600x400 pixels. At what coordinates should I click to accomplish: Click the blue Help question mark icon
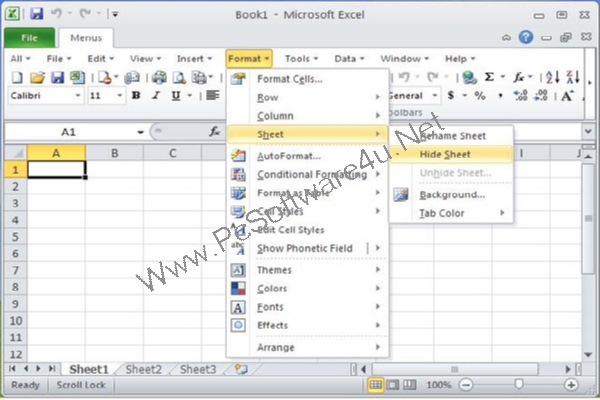coord(526,37)
